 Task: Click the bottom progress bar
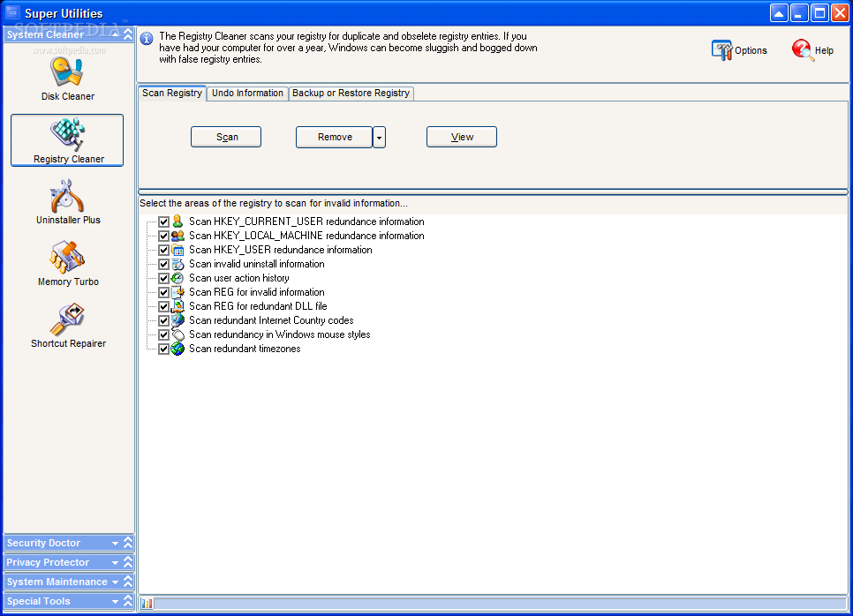click(500, 603)
